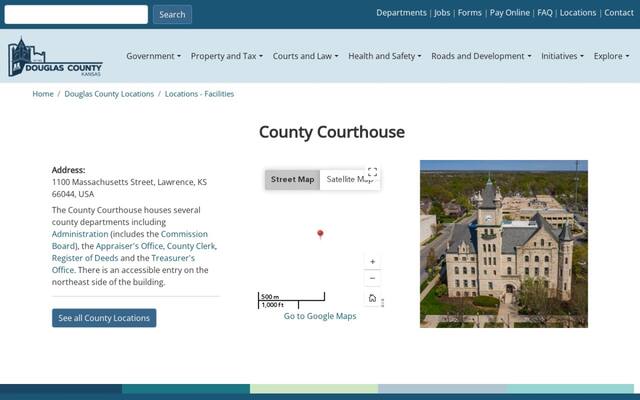Switch to Street Map view
Screen dimensions: 640x400
point(292,180)
